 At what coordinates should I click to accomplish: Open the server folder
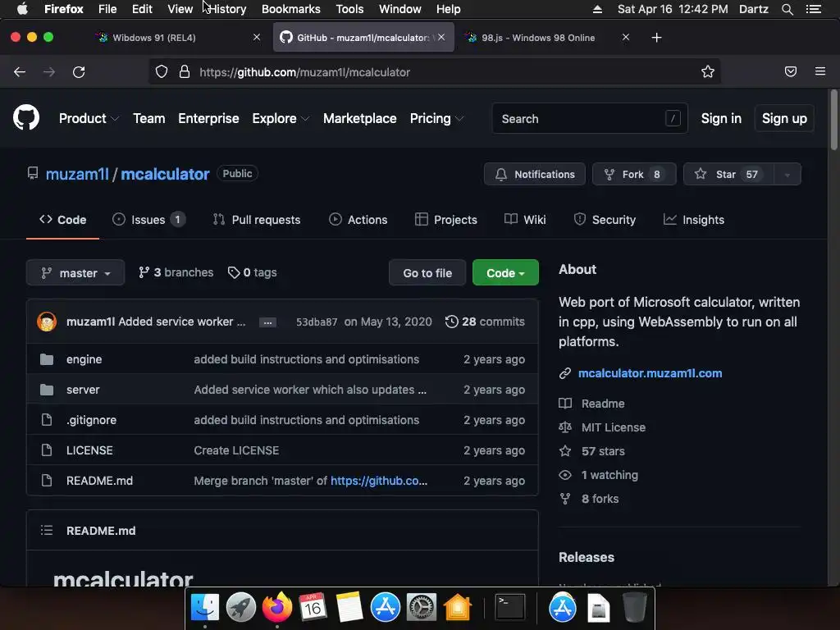click(83, 390)
